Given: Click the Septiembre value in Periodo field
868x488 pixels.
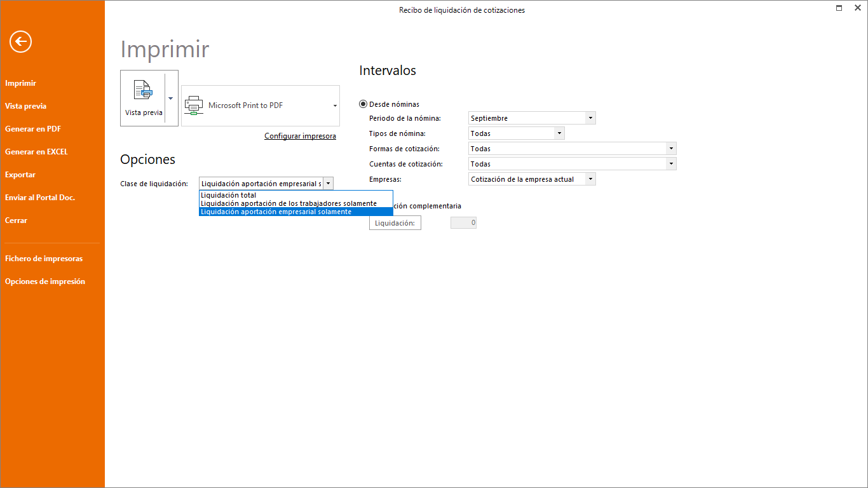Looking at the screenshot, I should coord(489,118).
